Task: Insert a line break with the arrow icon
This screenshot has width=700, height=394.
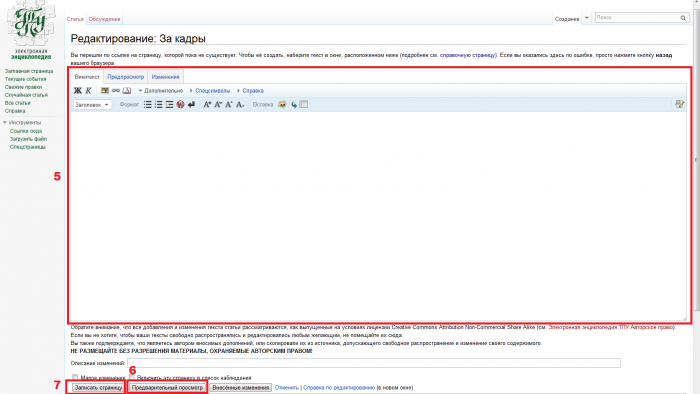Action: [x=192, y=104]
